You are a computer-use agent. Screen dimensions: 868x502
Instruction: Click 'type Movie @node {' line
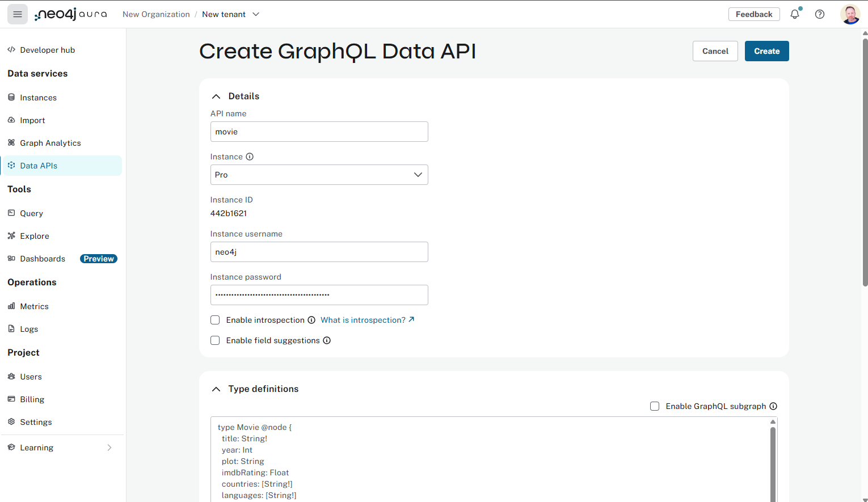[255, 427]
